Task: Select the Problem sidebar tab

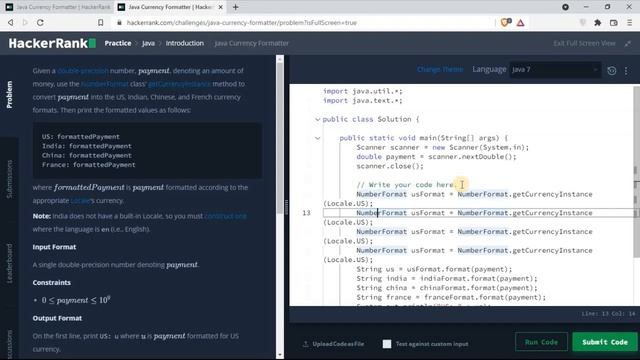Action: [x=9, y=94]
